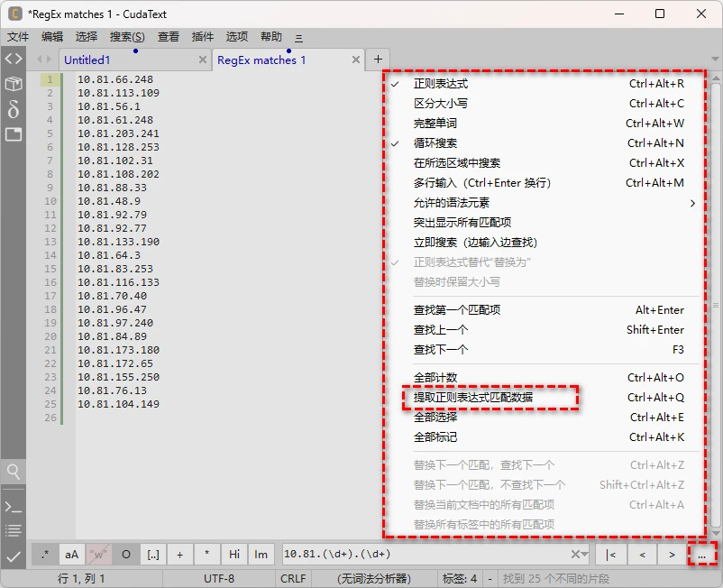The height and width of the screenshot is (588, 723).
Task: Click the validate checkmark icon in sidebar
Action: coord(13,556)
